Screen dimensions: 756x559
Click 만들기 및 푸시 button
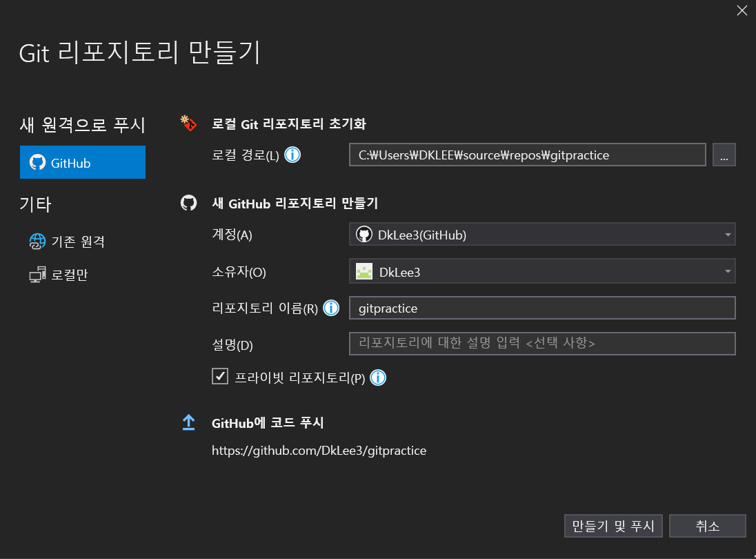(x=613, y=526)
